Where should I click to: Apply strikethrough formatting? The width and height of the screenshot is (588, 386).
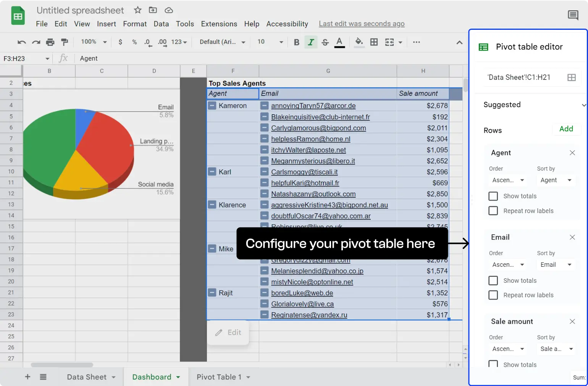[325, 42]
